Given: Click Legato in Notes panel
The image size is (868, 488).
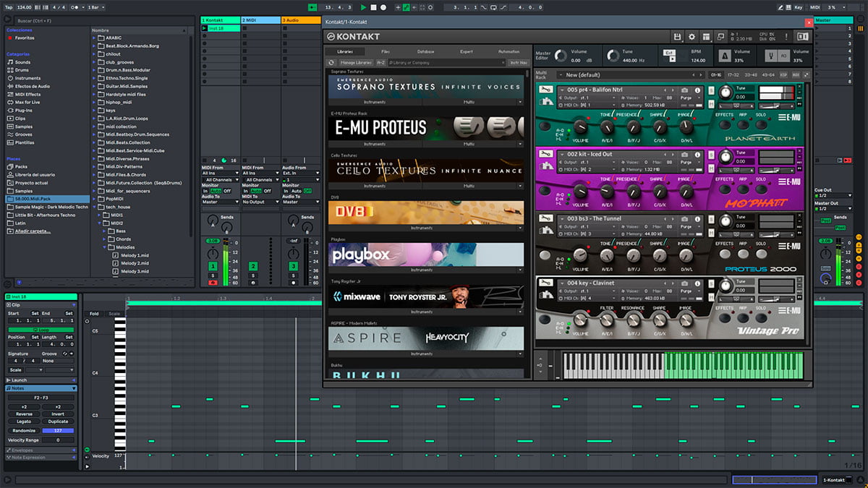Looking at the screenshot, I should coord(24,421).
